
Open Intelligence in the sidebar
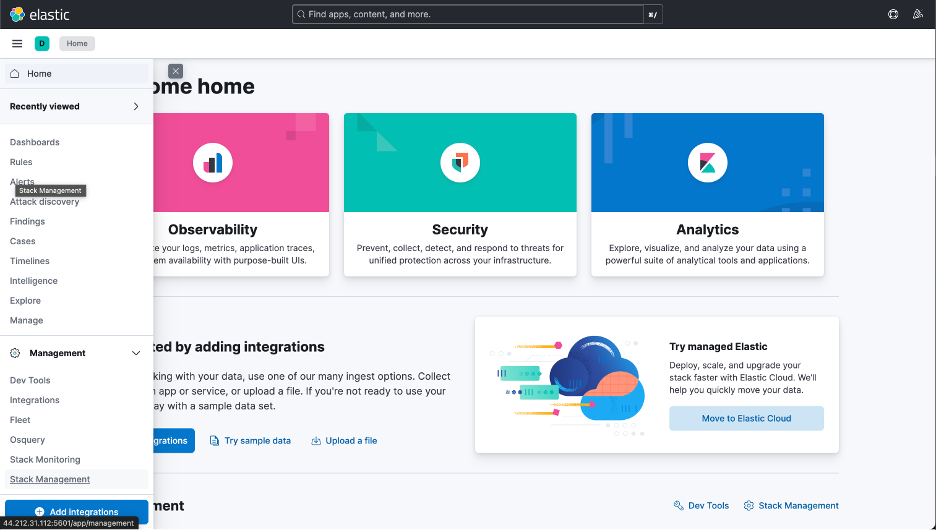pyautogui.click(x=33, y=281)
